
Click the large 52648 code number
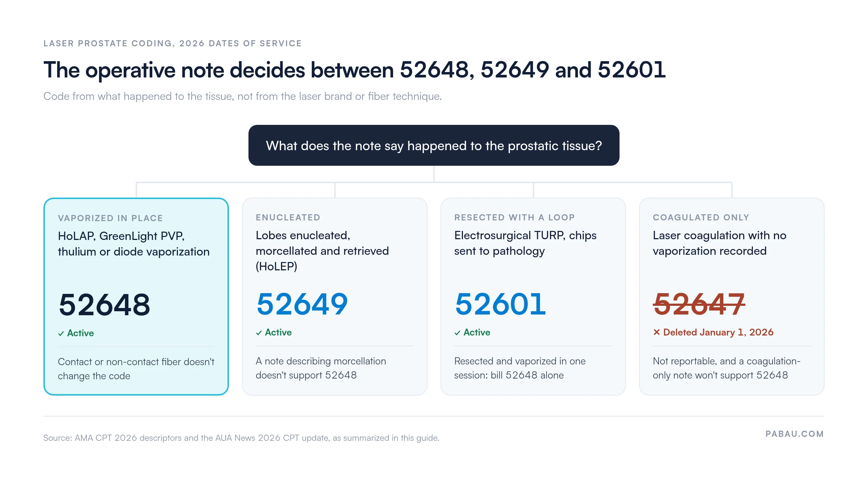coord(104,305)
